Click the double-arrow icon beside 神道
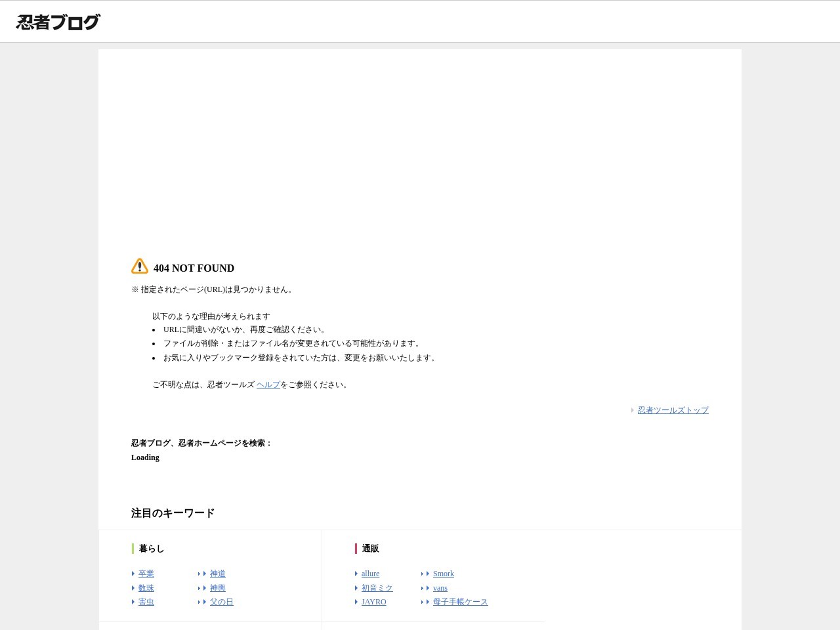The width and height of the screenshot is (840, 630). coord(201,574)
